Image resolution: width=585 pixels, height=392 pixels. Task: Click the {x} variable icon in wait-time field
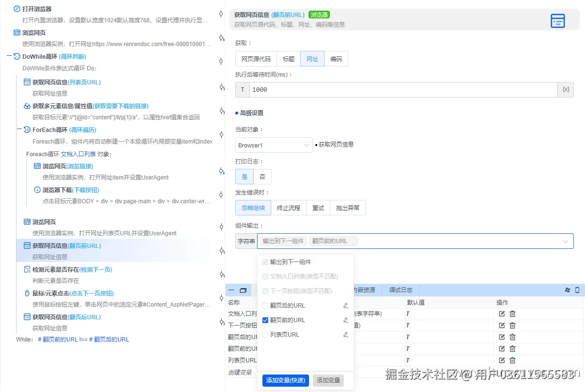(566, 90)
